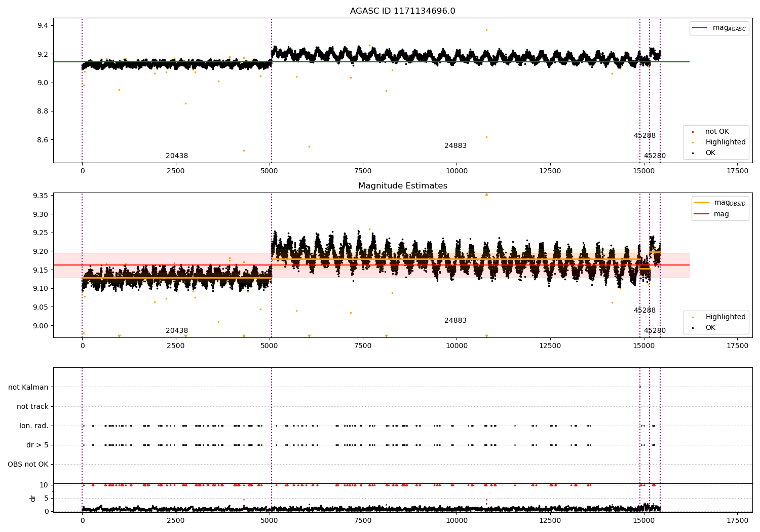Click the "not track" axis label

(x=32, y=407)
